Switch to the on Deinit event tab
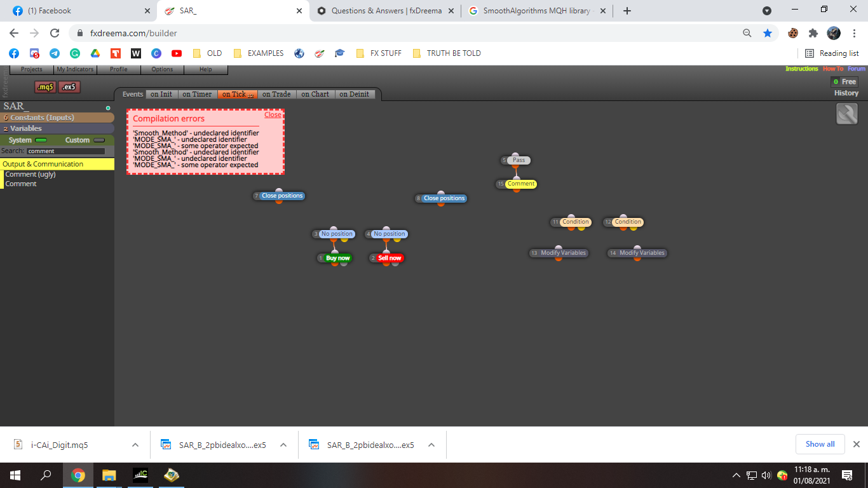Image resolution: width=868 pixels, height=488 pixels. point(355,94)
